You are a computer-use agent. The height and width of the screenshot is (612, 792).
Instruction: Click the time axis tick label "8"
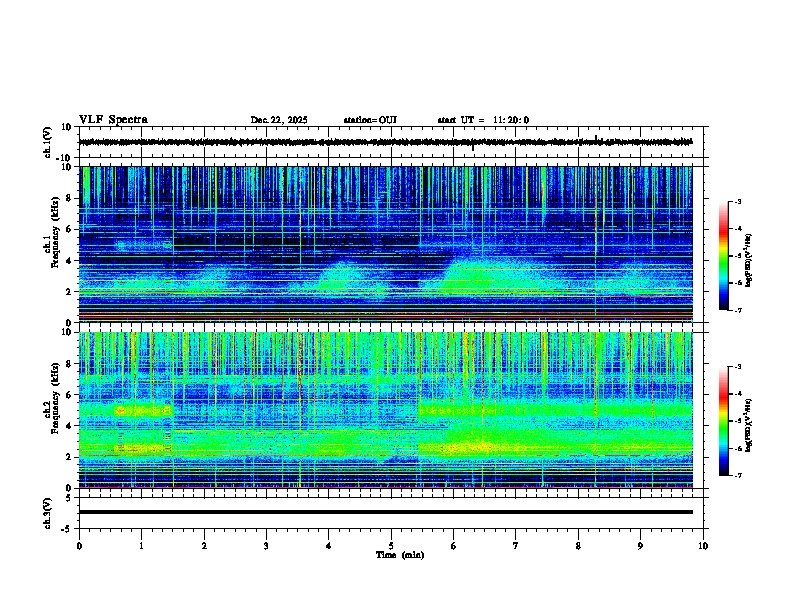pyautogui.click(x=578, y=546)
